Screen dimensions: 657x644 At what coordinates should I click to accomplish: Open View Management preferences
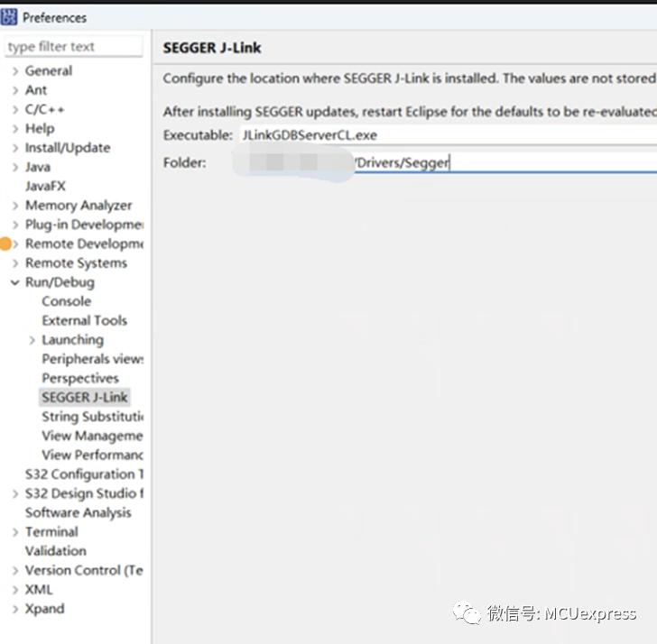93,436
